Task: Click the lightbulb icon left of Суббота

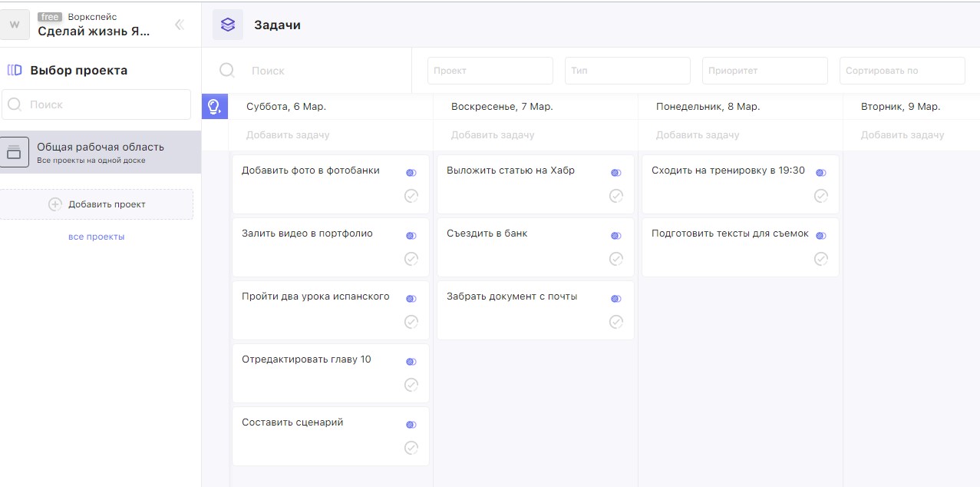Action: [214, 107]
